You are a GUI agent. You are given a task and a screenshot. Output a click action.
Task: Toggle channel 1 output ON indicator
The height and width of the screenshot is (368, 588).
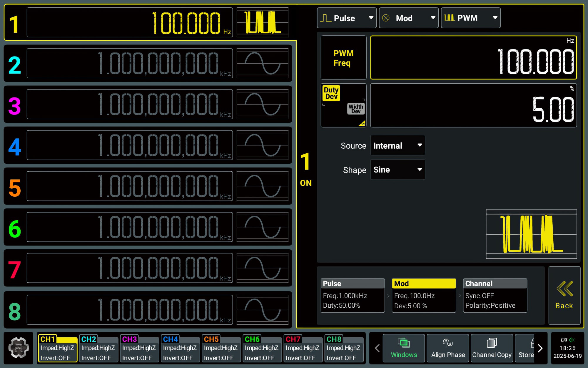point(306,183)
